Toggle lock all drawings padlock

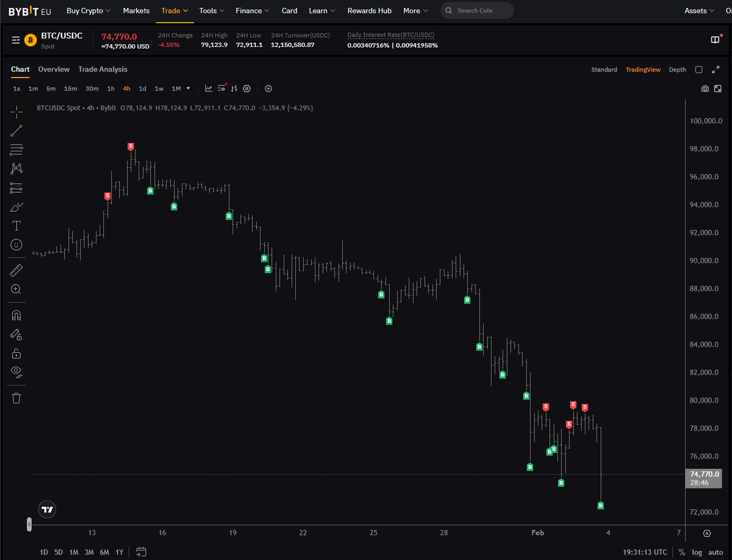point(16,353)
